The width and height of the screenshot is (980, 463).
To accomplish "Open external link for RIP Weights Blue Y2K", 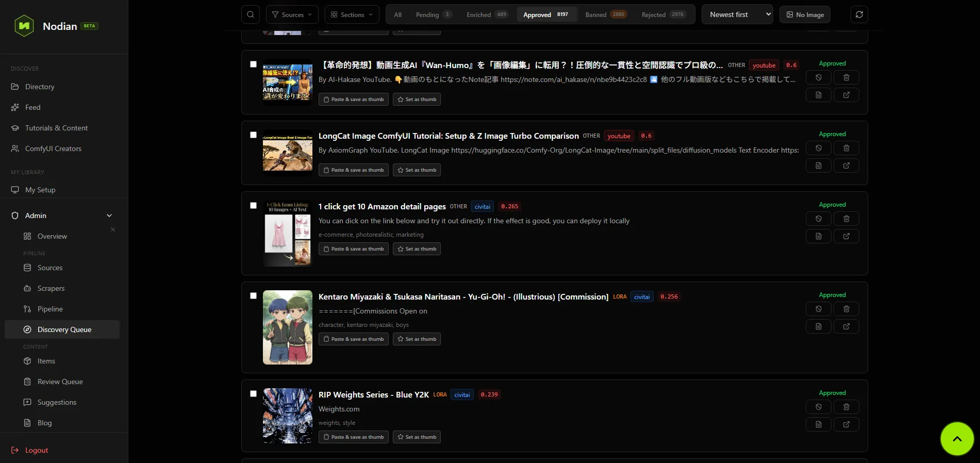I will [846, 424].
